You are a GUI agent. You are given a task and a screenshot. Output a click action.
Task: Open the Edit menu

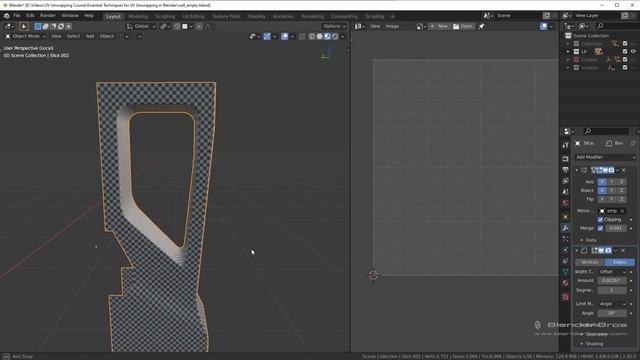[30, 16]
